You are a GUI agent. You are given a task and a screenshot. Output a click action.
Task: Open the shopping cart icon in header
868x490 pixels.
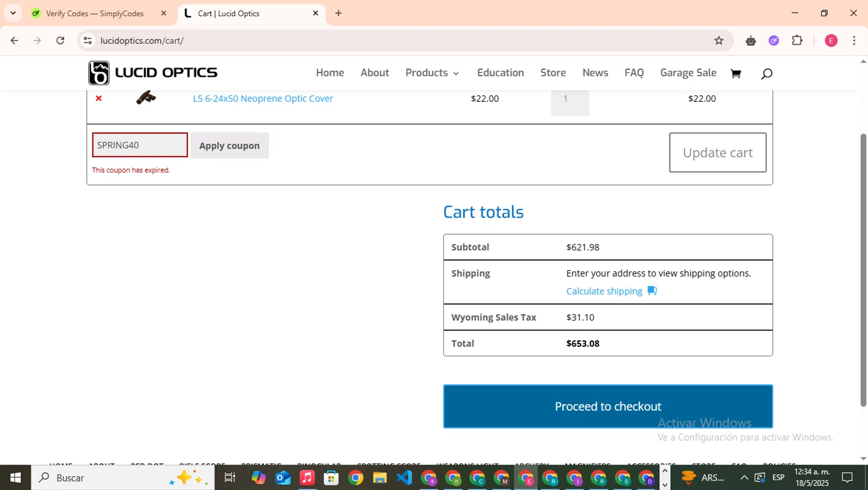pos(735,73)
